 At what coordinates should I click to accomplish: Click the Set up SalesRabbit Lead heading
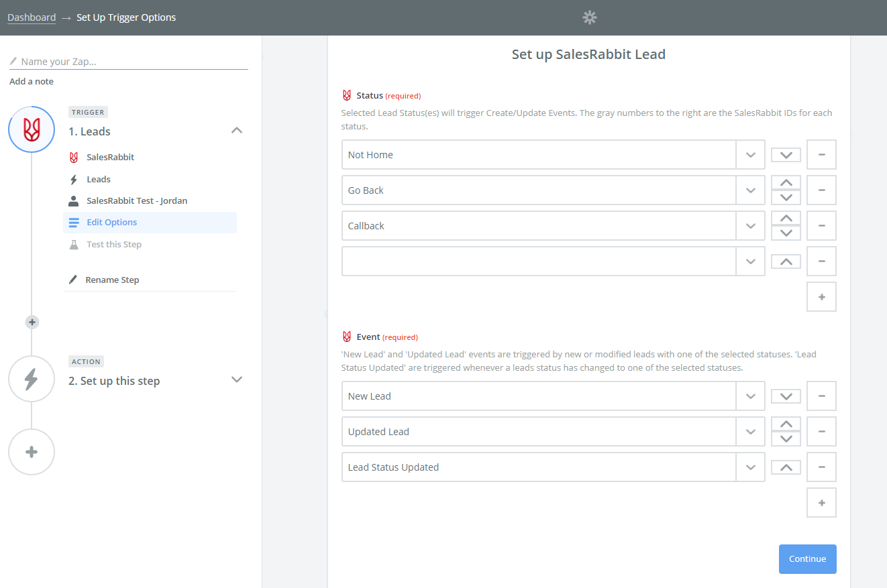588,54
